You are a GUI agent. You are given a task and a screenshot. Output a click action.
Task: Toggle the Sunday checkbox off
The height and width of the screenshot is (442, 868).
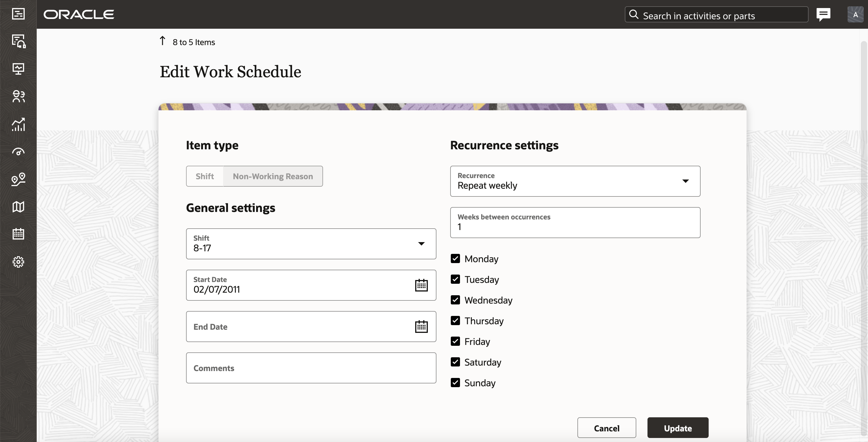[455, 383]
